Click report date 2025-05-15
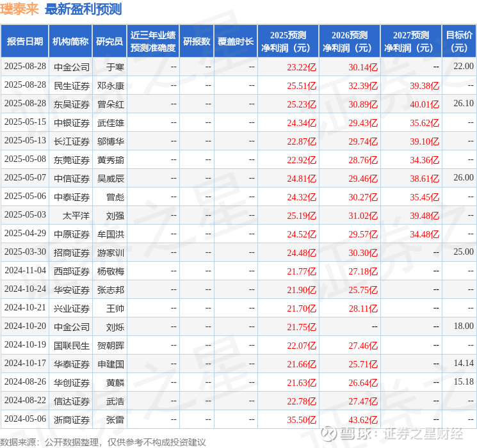This screenshot has width=477, height=448. point(25,122)
